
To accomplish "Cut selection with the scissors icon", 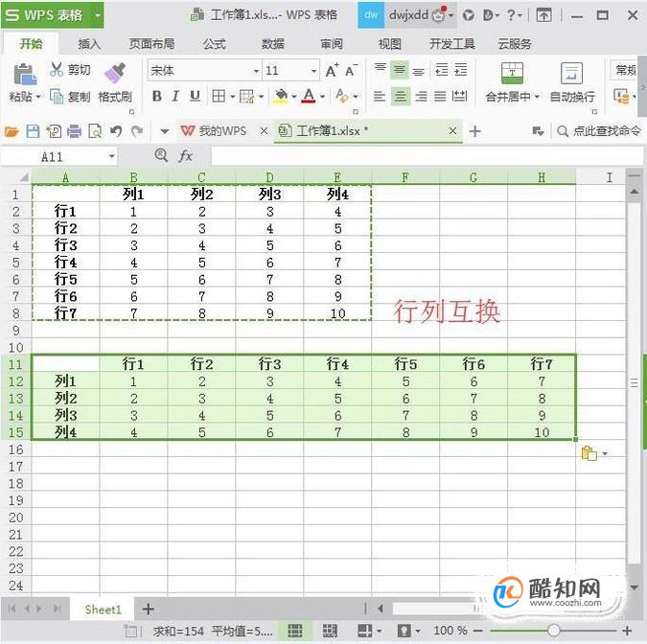I will [x=56, y=70].
